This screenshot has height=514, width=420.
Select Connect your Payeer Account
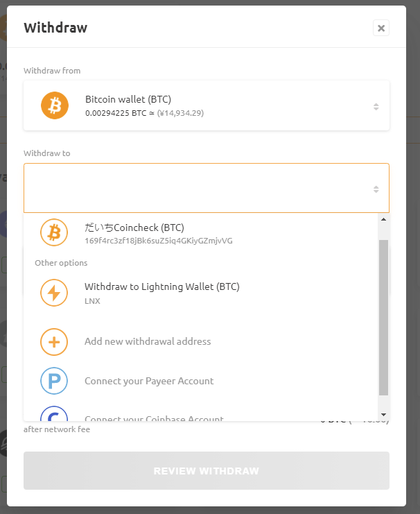[149, 381]
